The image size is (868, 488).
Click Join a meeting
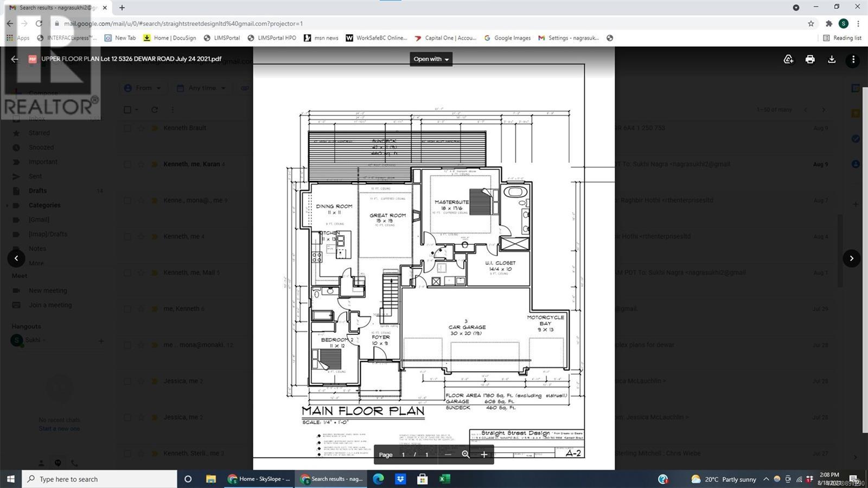click(x=50, y=305)
